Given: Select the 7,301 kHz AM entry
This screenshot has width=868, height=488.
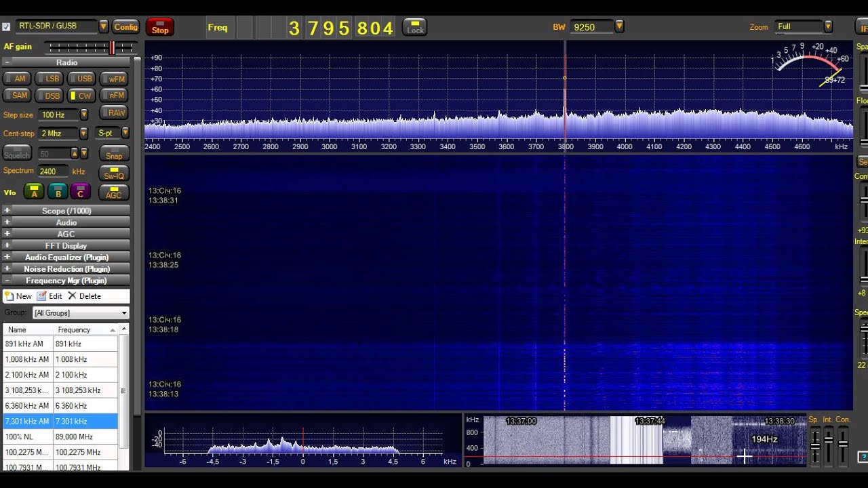Looking at the screenshot, I should 60,421.
